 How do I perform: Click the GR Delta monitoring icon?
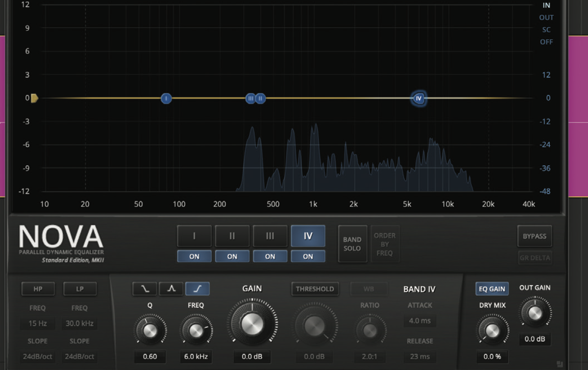(x=535, y=257)
